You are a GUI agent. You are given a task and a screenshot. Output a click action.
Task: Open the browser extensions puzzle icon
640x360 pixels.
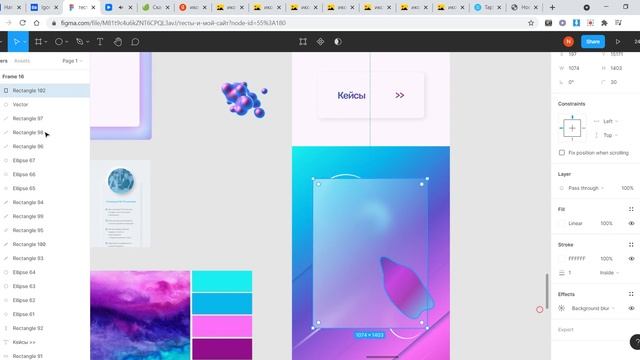pos(604,23)
